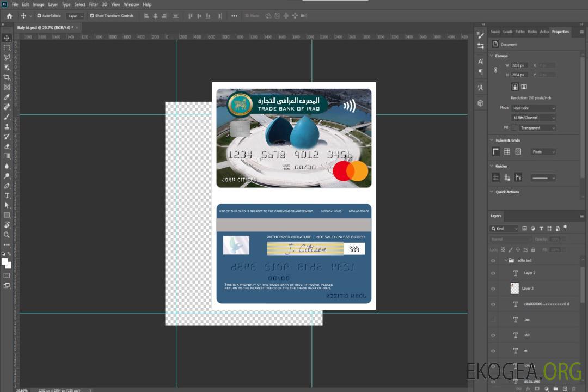588x392 pixels.
Task: Click the canvas width W field
Action: tap(519, 65)
